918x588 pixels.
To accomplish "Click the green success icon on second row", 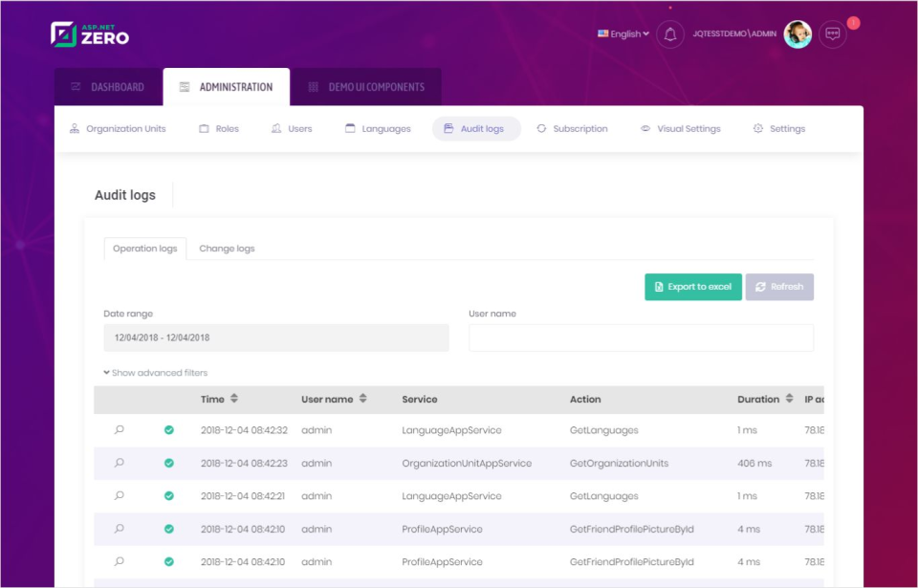I will pos(169,463).
